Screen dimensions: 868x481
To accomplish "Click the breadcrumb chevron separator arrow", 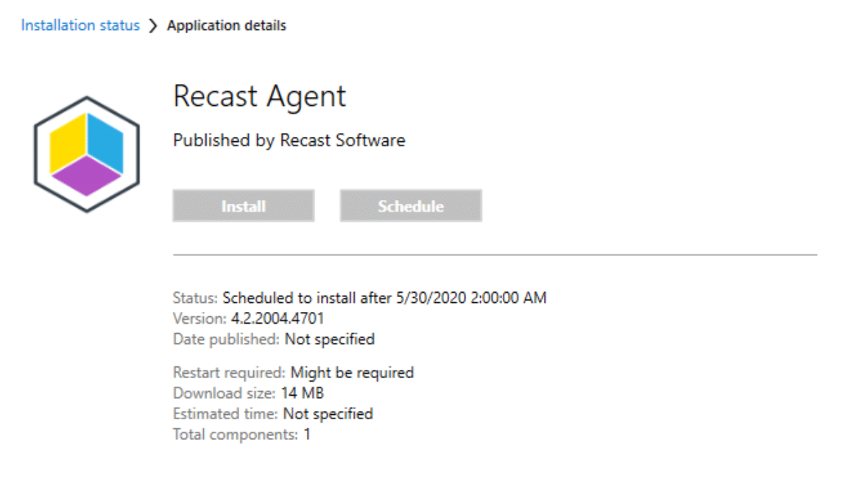I will pyautogui.click(x=153, y=26).
